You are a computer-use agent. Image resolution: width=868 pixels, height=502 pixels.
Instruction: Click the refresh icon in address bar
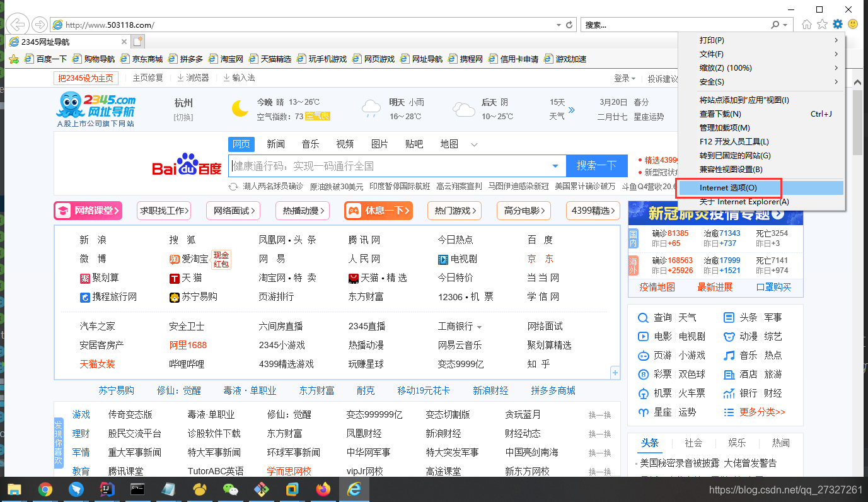570,25
